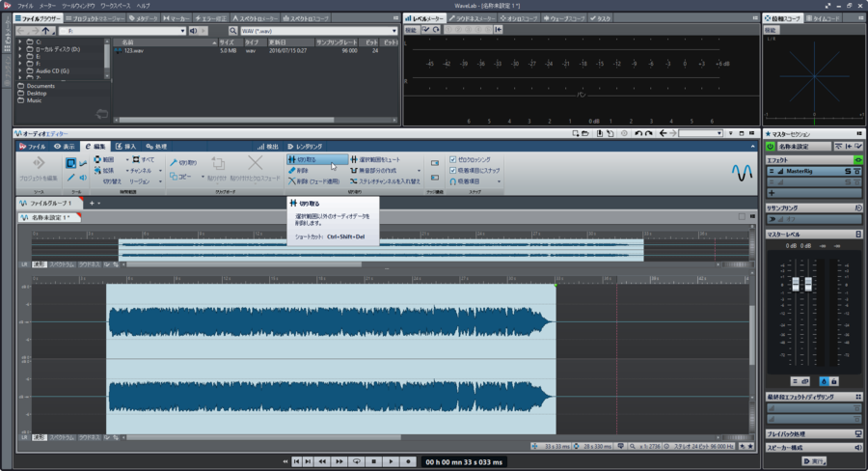868x471 pixels.
Task: Click the play button in transport bar
Action: point(391,461)
